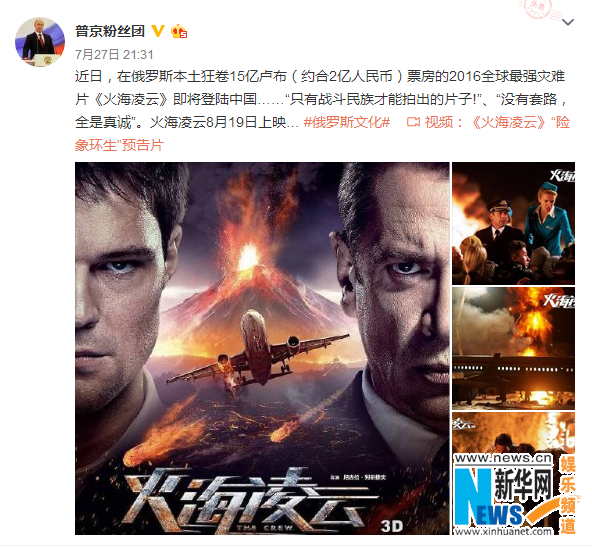Click the orange V verified badge
Viewport: 592px width, 547px height.
(158, 31)
